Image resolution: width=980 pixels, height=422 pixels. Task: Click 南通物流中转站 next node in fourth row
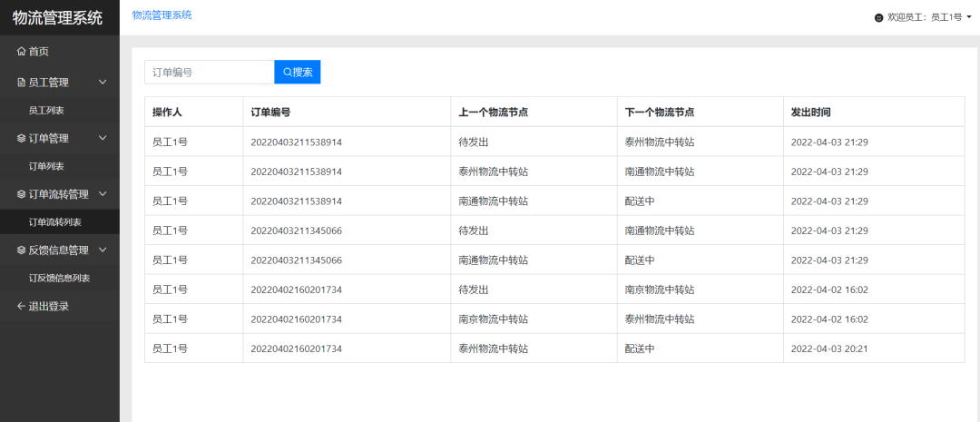[x=660, y=231]
